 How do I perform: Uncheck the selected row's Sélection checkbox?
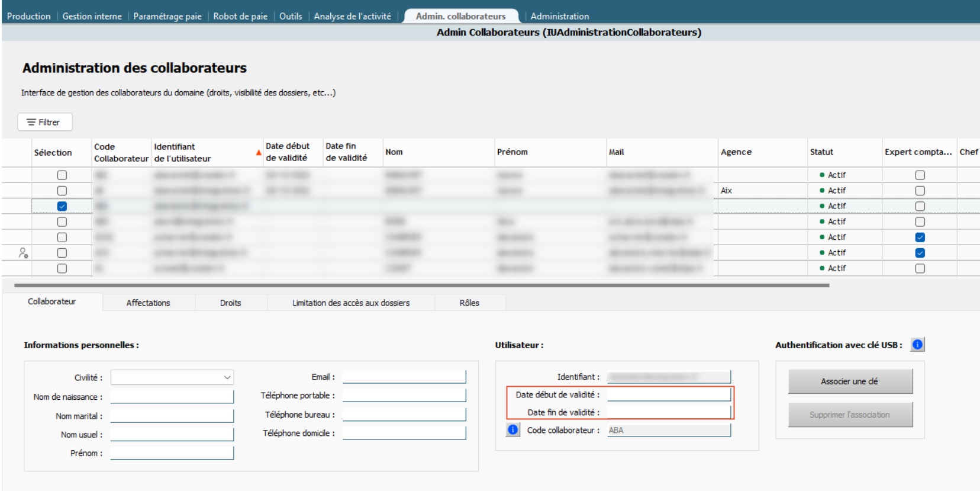click(x=62, y=206)
